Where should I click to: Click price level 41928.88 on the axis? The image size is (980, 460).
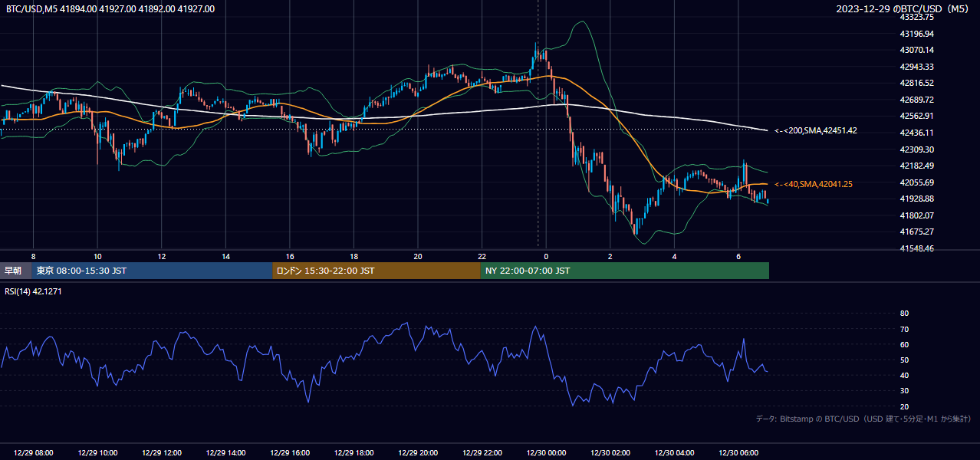tap(916, 199)
